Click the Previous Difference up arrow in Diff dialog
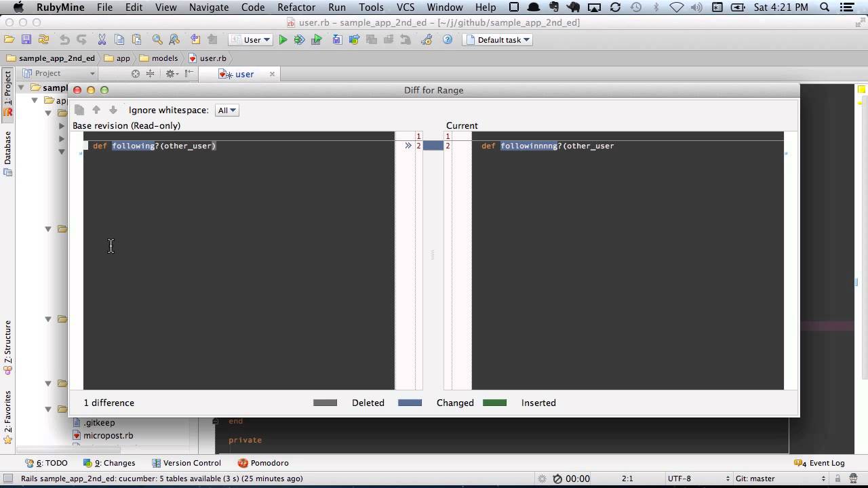Viewport: 868px width, 488px height. pos(96,110)
